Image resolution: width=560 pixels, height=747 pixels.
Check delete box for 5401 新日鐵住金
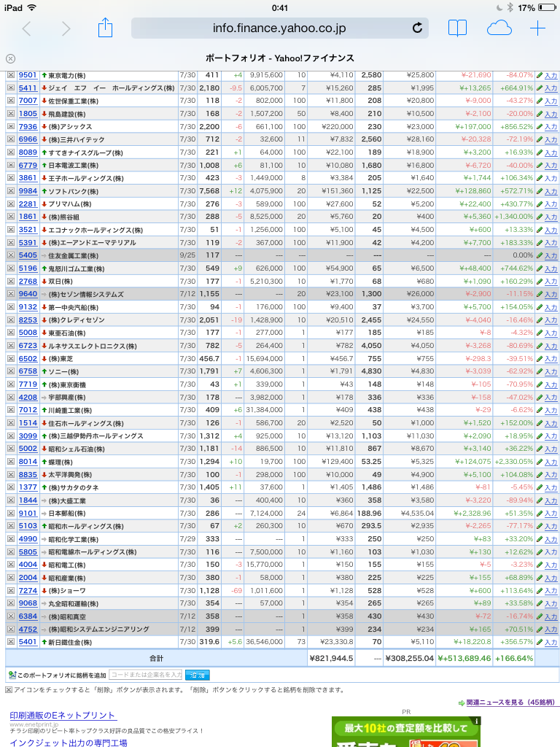tap(11, 642)
